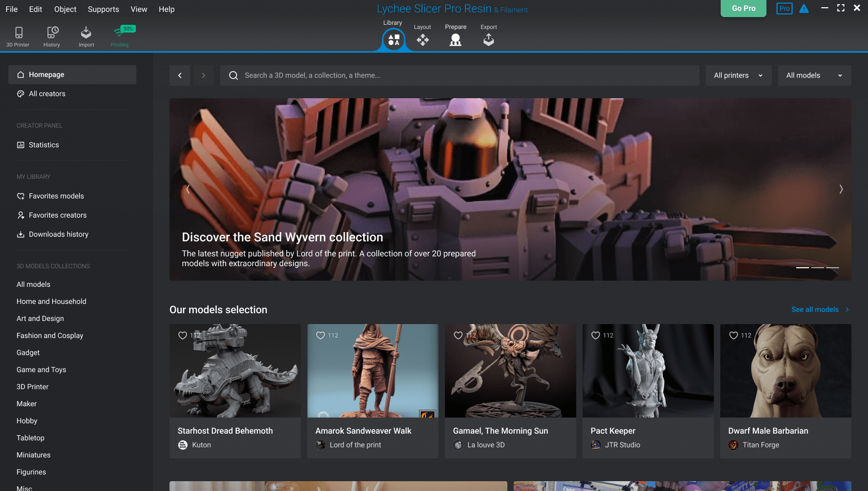Open the Object menu

[65, 9]
